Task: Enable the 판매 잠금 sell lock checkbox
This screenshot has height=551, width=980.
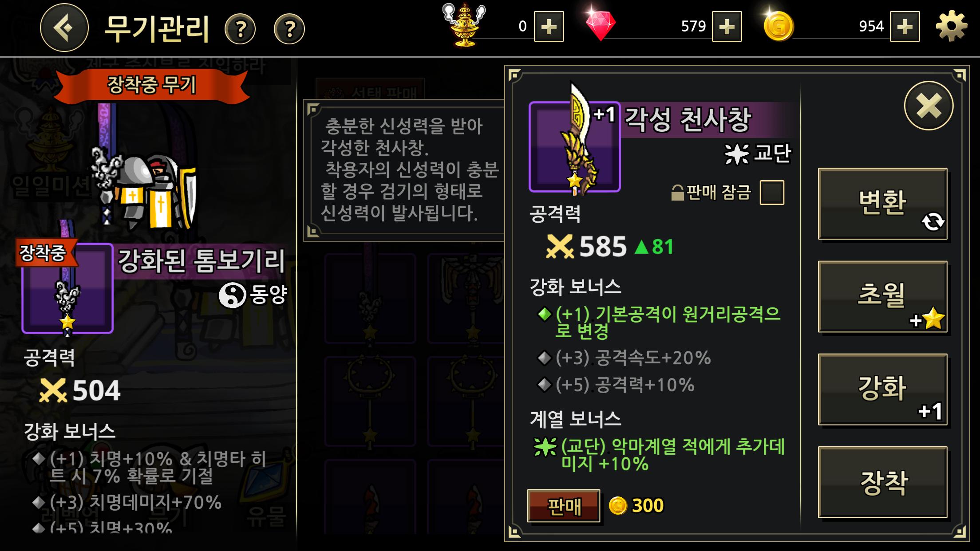Action: pos(772,193)
